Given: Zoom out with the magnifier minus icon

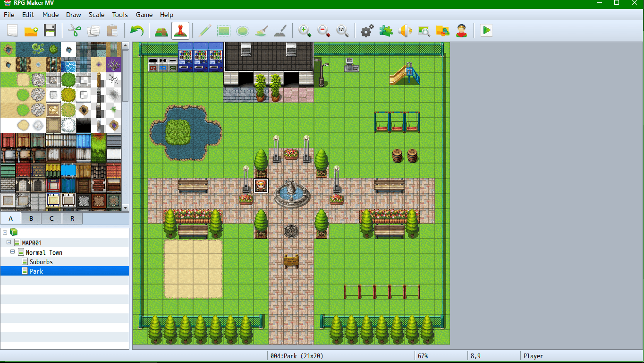Looking at the screenshot, I should 324,31.
